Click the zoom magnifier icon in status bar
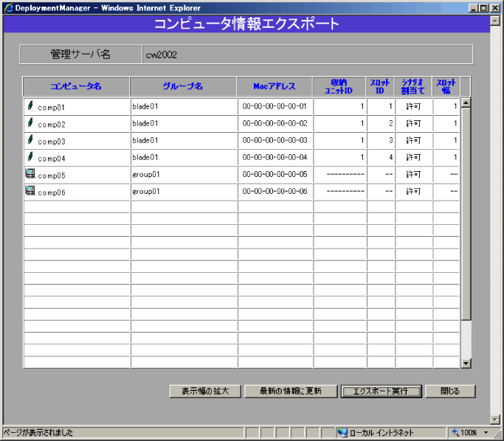The image size is (504, 441). click(x=455, y=433)
